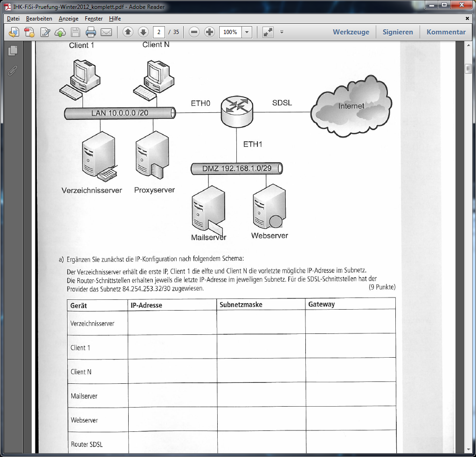Click the scrollbar up arrow
This screenshot has width=476, height=457.
[468, 45]
